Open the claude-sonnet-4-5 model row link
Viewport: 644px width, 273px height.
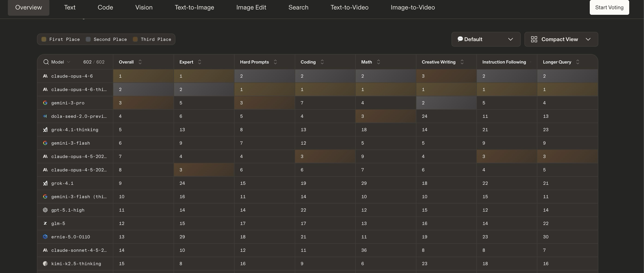click(x=79, y=250)
